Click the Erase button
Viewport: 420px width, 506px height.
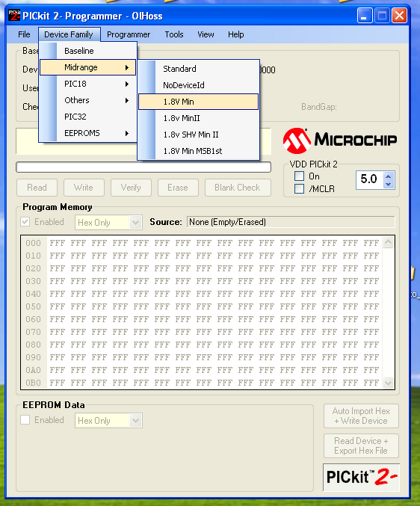coord(178,188)
